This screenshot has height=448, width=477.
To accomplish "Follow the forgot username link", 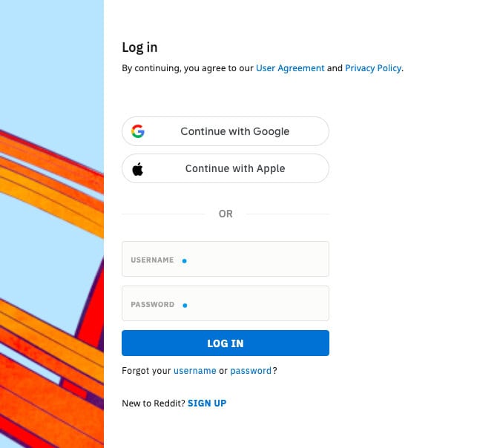I will (x=195, y=371).
